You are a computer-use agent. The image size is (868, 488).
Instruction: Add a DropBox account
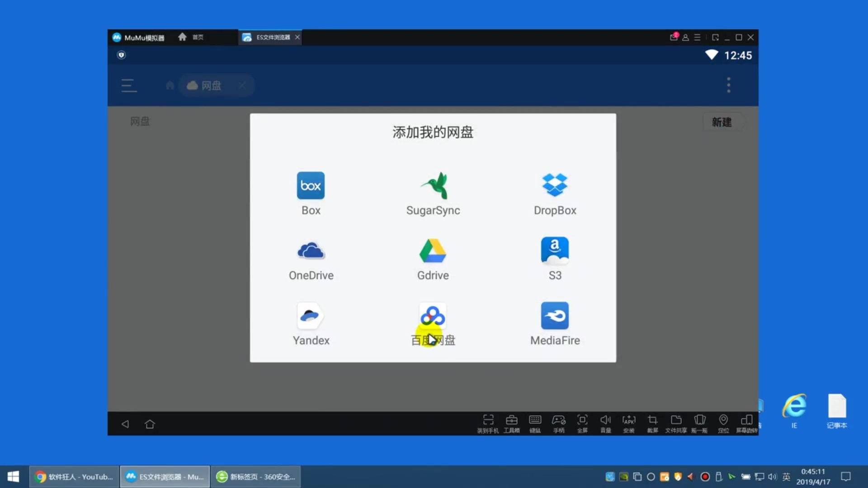(x=555, y=194)
